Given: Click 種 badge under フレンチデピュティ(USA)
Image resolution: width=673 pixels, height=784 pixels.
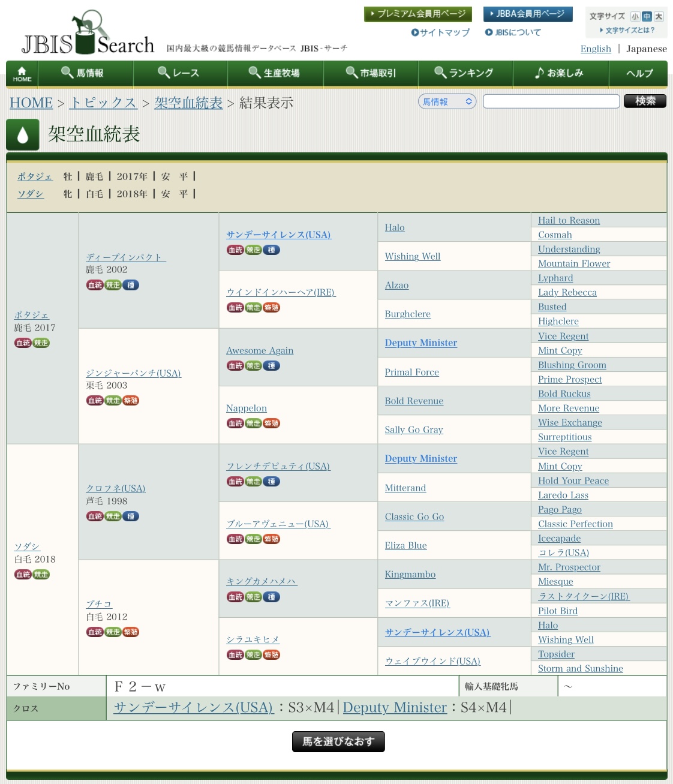Looking at the screenshot, I should pyautogui.click(x=272, y=481).
